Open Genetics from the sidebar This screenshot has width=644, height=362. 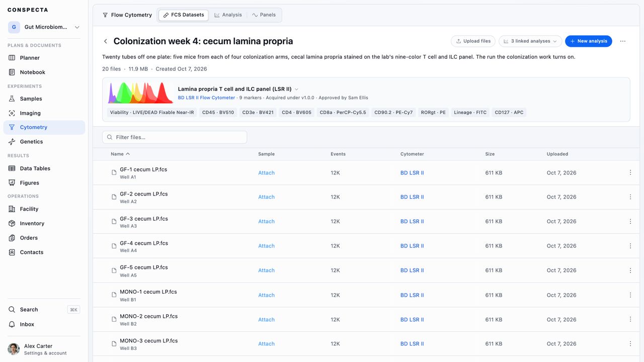tap(44, 142)
